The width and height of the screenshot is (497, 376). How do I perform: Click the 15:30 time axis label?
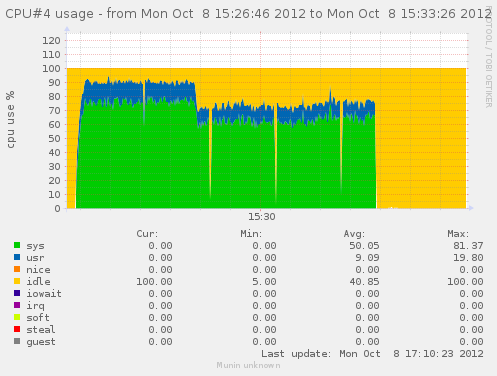coord(262,217)
